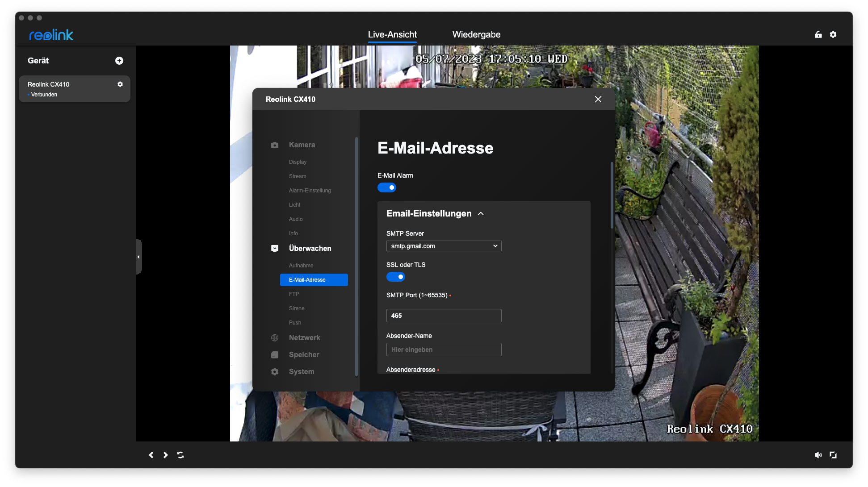868x487 pixels.
Task: Open the FTP settings menu item
Action: pos(294,294)
